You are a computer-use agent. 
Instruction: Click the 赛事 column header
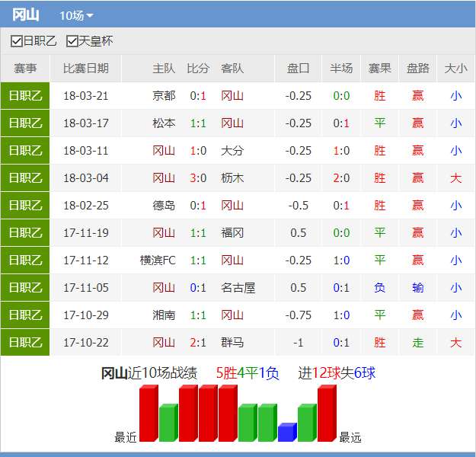[25, 69]
